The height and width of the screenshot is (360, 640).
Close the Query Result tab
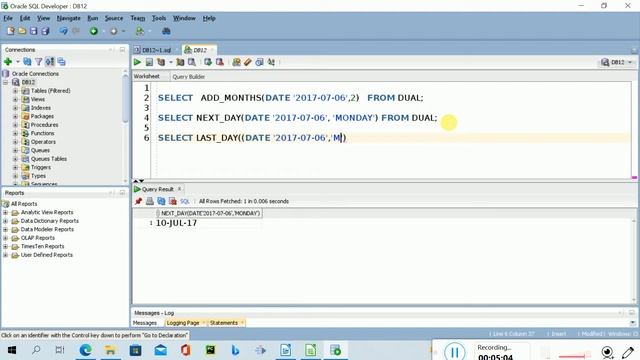180,189
